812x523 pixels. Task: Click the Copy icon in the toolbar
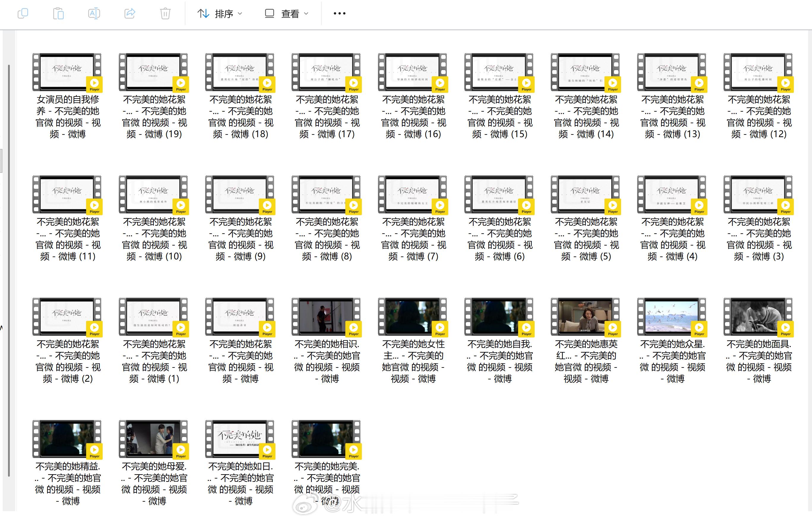[23, 14]
